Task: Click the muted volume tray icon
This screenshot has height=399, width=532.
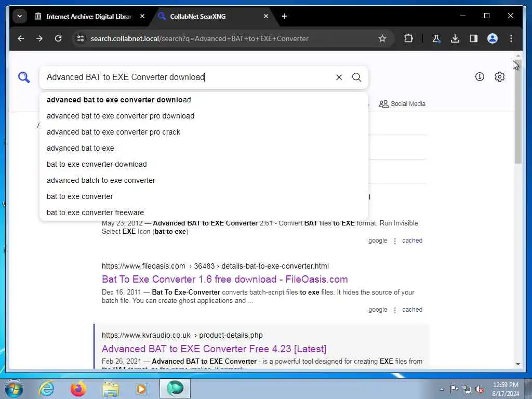Action: point(480,389)
